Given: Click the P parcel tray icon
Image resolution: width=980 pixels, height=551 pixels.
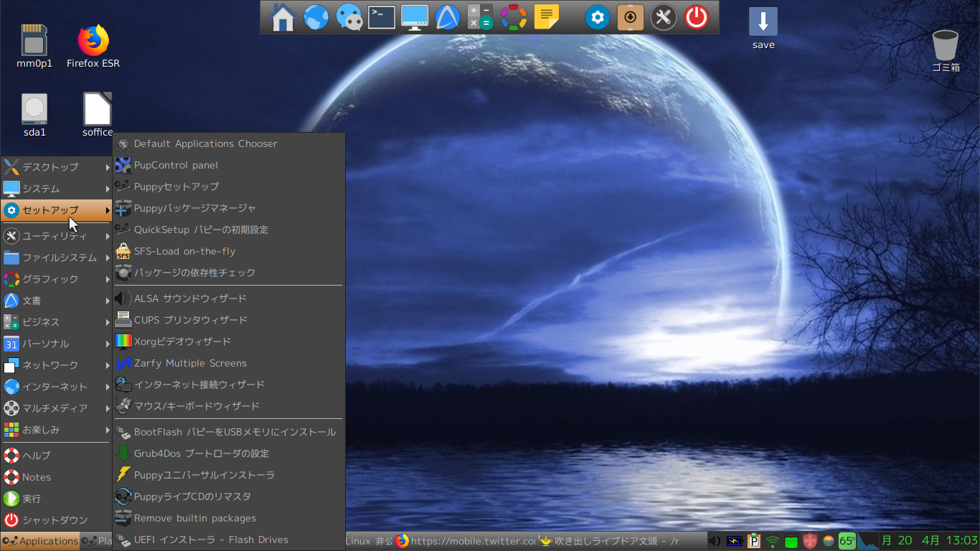Looking at the screenshot, I should click(754, 541).
